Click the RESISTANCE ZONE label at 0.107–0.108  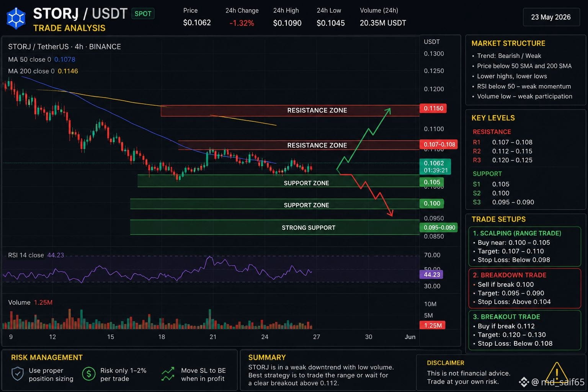[x=317, y=145]
